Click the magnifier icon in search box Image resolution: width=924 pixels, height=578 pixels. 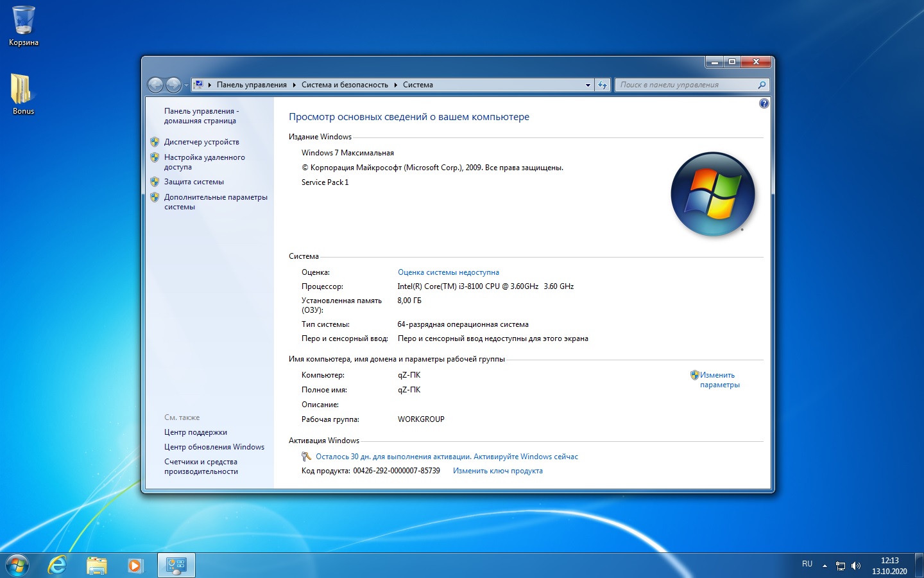pyautogui.click(x=762, y=85)
